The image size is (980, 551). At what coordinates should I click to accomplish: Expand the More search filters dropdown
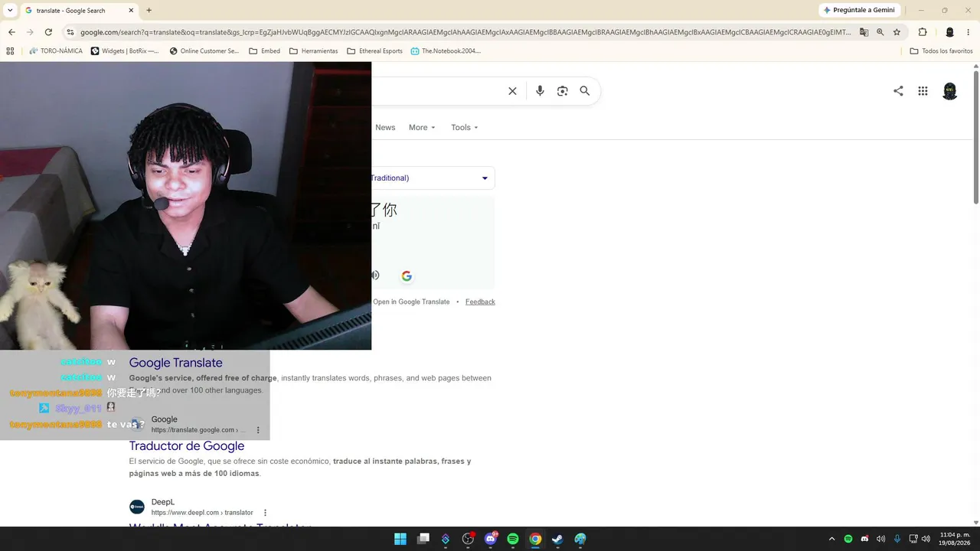[x=422, y=128]
